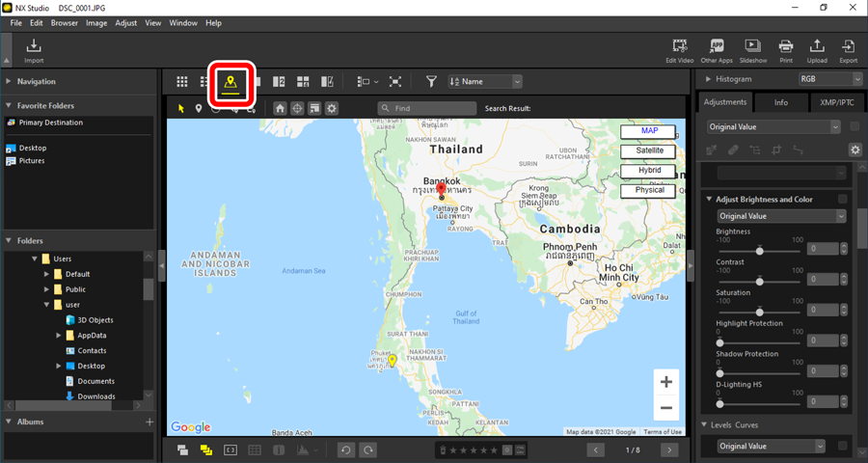Zoom out on the map
The height and width of the screenshot is (463, 868).
pyautogui.click(x=665, y=408)
